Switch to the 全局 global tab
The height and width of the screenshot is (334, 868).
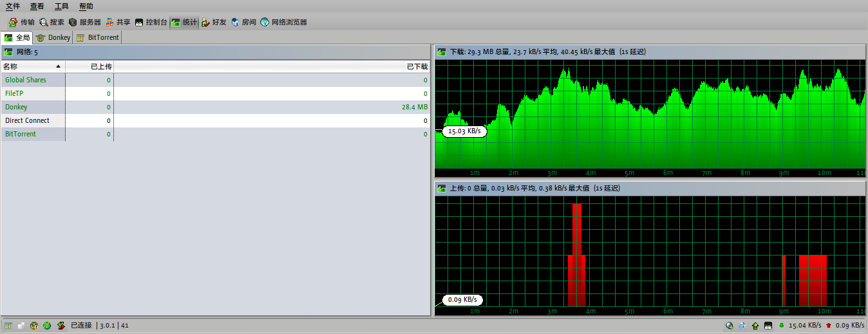tap(17, 37)
